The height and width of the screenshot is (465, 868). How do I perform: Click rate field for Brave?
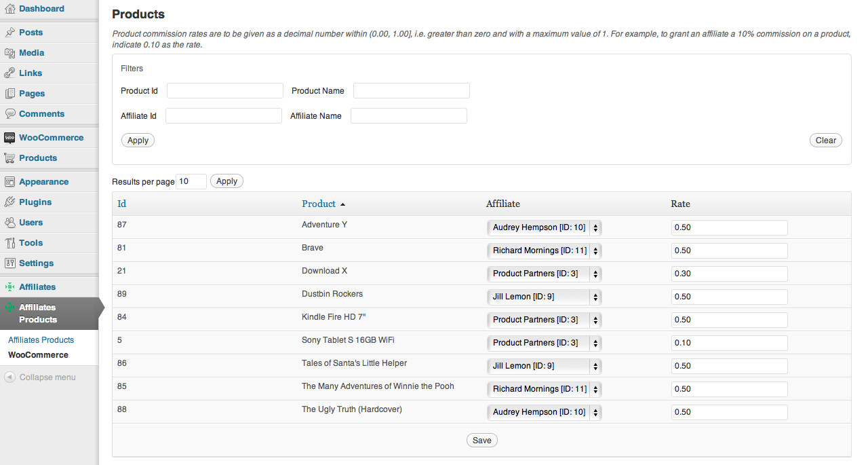(x=730, y=250)
